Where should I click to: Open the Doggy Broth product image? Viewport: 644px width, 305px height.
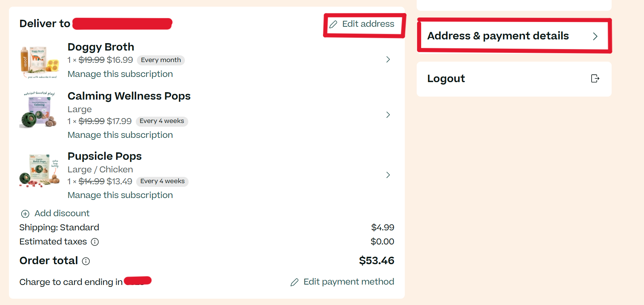[x=39, y=62]
